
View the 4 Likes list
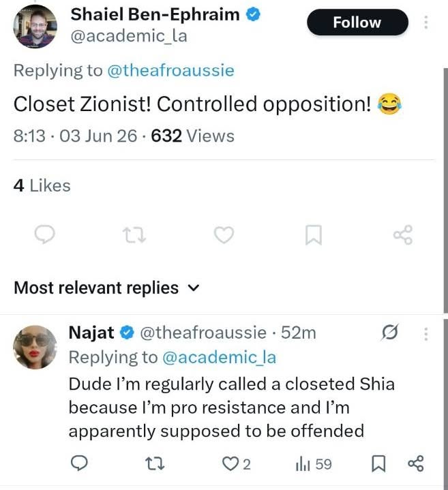[x=42, y=185]
